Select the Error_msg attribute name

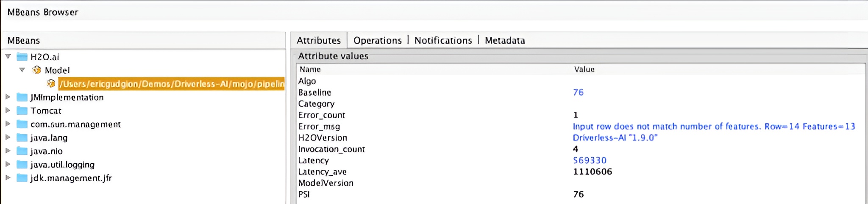tap(319, 127)
